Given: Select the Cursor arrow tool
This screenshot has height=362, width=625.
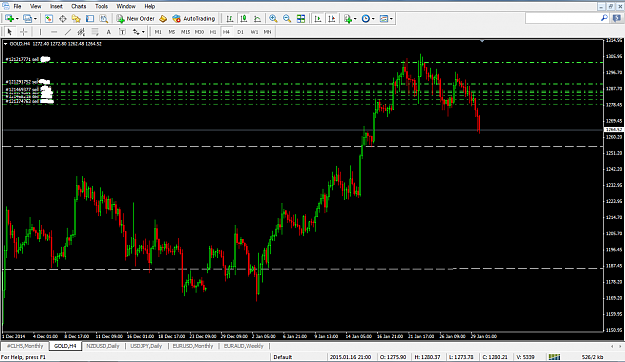Looking at the screenshot, I should [x=10, y=32].
